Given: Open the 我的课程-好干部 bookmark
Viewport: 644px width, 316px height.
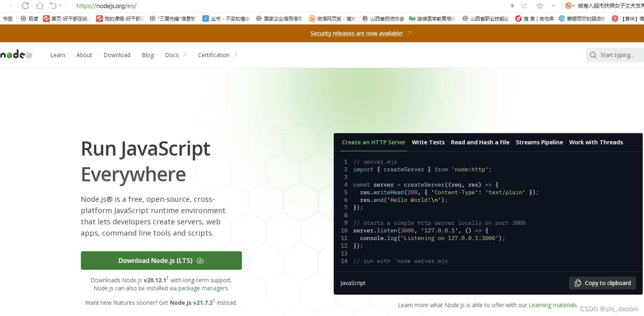Looking at the screenshot, I should click(120, 18).
